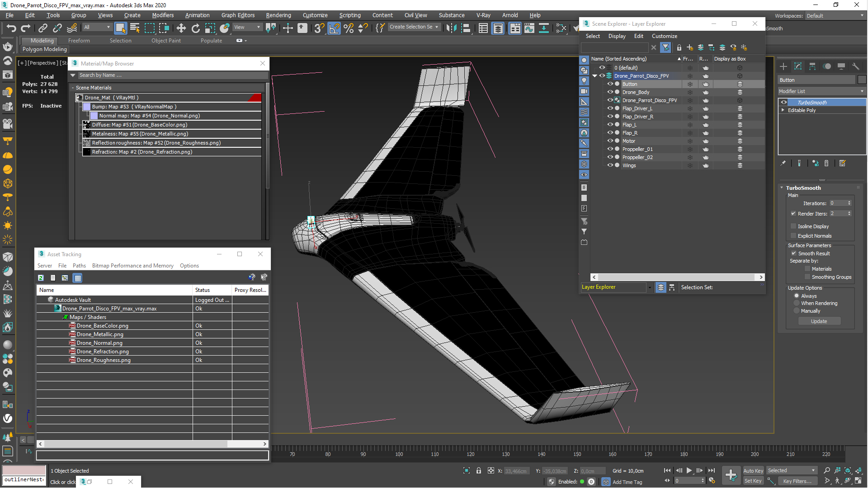This screenshot has width=868, height=488.
Task: Click Configure Modifier Sets icon
Action: click(x=843, y=164)
